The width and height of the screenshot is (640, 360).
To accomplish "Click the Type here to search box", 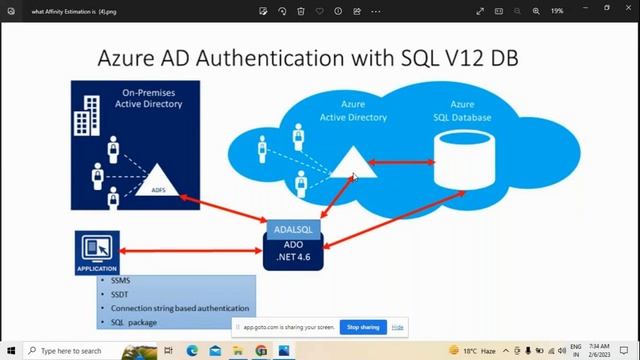I will tap(90, 351).
